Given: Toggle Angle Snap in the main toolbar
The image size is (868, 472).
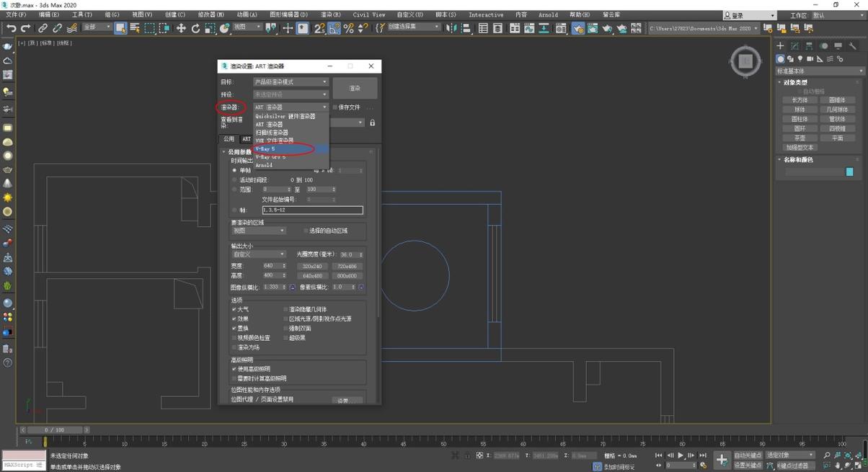Looking at the screenshot, I should point(335,28).
